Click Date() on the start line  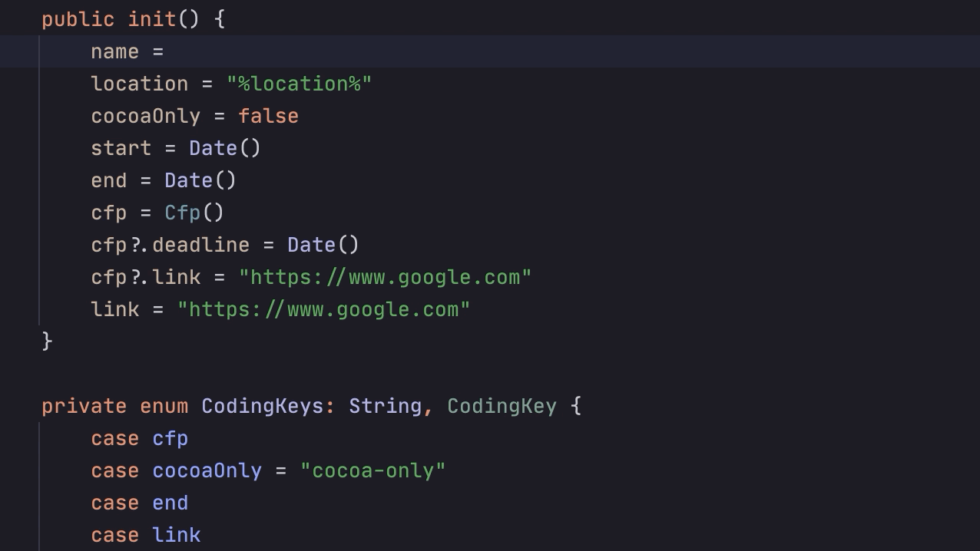(x=225, y=148)
